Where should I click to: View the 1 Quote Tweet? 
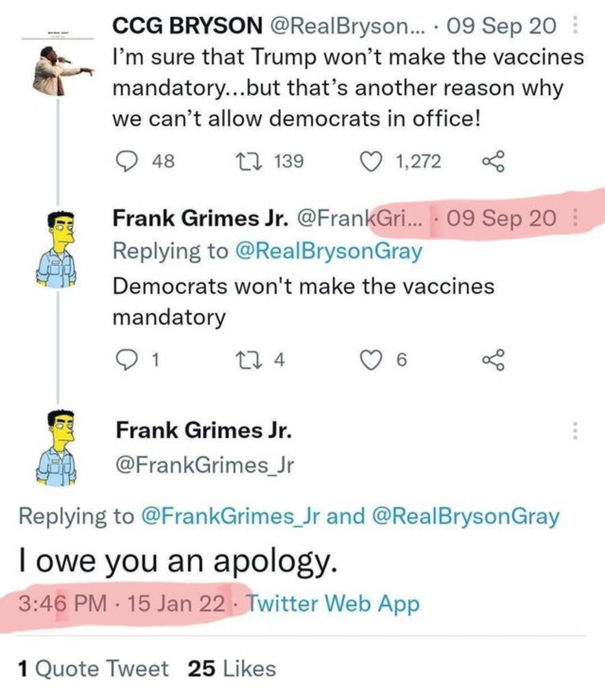point(93,669)
